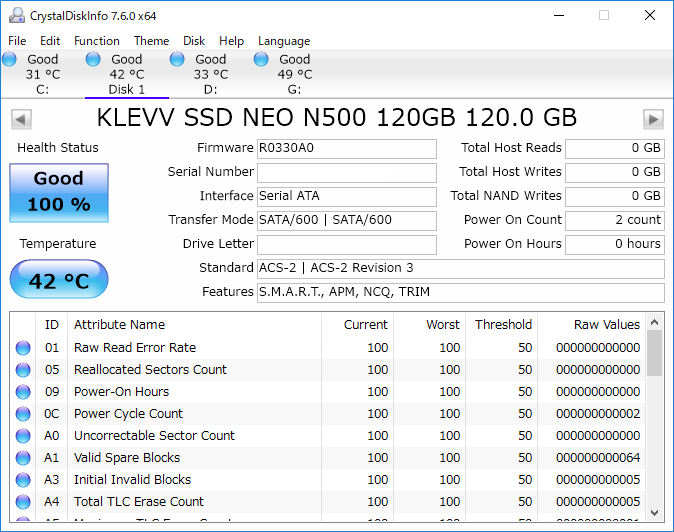Click the Total NAND Writes value
Viewport: 674px width, 532px height.
point(615,197)
